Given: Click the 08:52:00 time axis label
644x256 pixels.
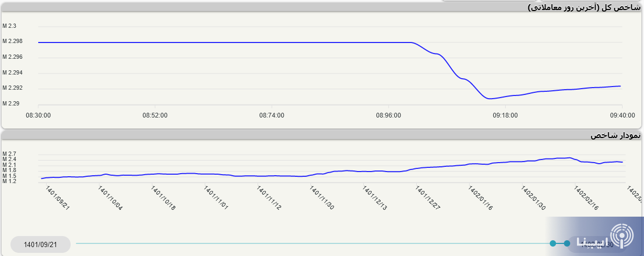Looking at the screenshot, I should [x=155, y=115].
